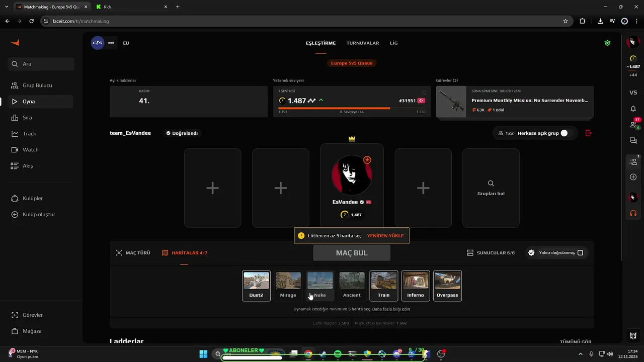
Task: Open Watch in the sidebar
Action: pos(40,150)
